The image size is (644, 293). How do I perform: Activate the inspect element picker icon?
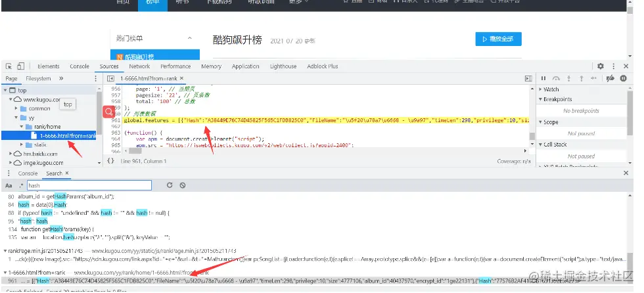[9, 66]
